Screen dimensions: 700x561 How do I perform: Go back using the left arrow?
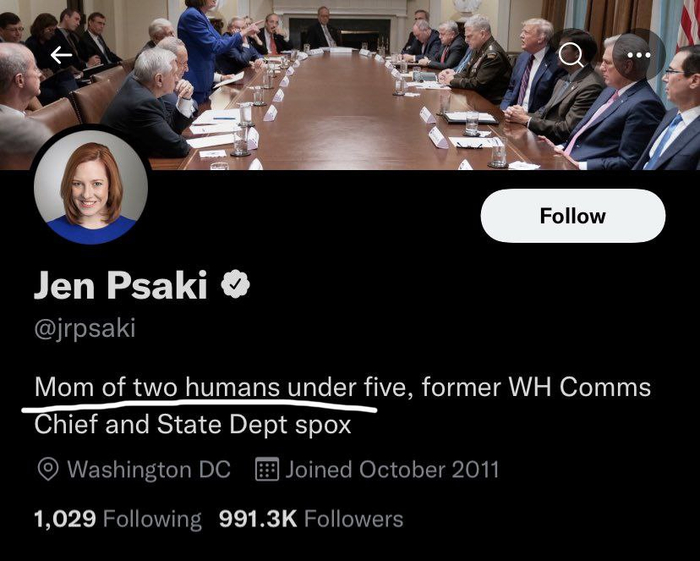(61, 55)
